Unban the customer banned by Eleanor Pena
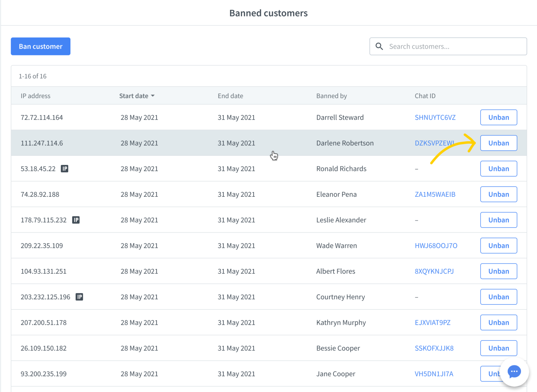 click(498, 194)
